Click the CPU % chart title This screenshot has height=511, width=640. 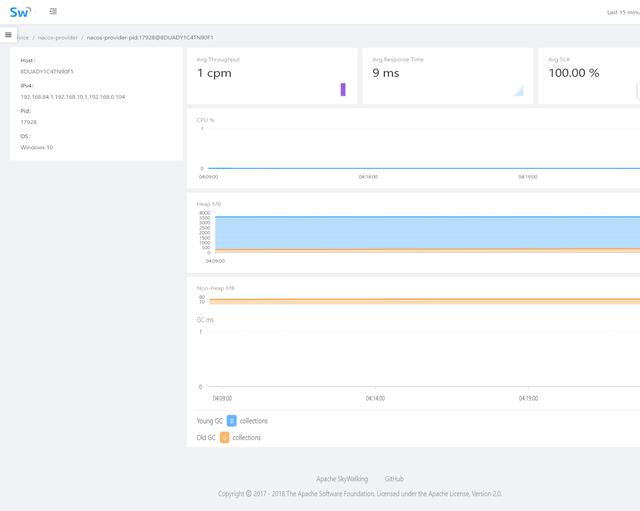(205, 120)
